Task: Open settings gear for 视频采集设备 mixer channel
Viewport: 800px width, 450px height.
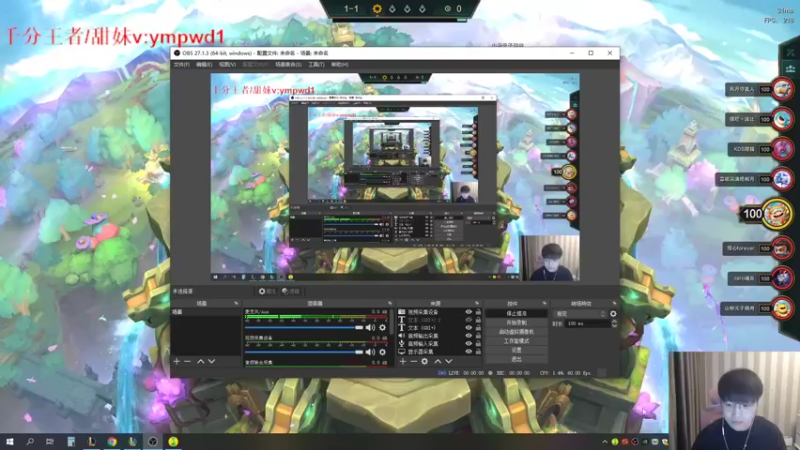Action: point(383,352)
